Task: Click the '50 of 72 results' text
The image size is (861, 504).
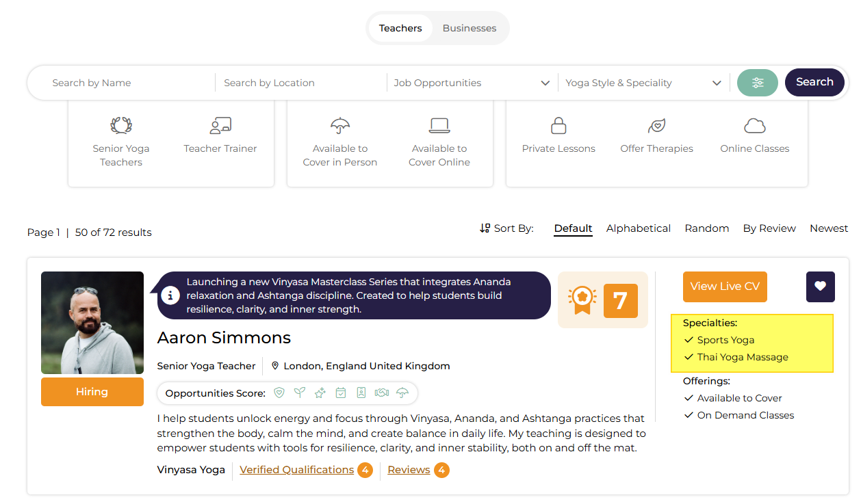Action: (x=113, y=233)
